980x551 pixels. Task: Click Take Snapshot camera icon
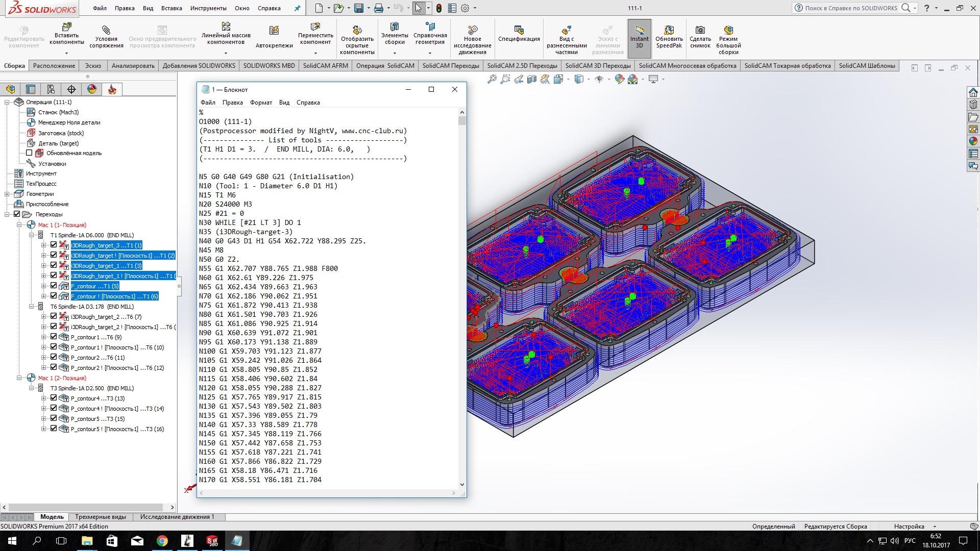click(x=700, y=30)
